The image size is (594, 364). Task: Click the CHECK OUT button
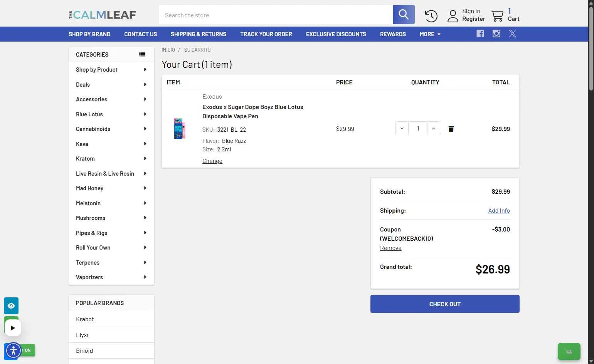coord(445,304)
